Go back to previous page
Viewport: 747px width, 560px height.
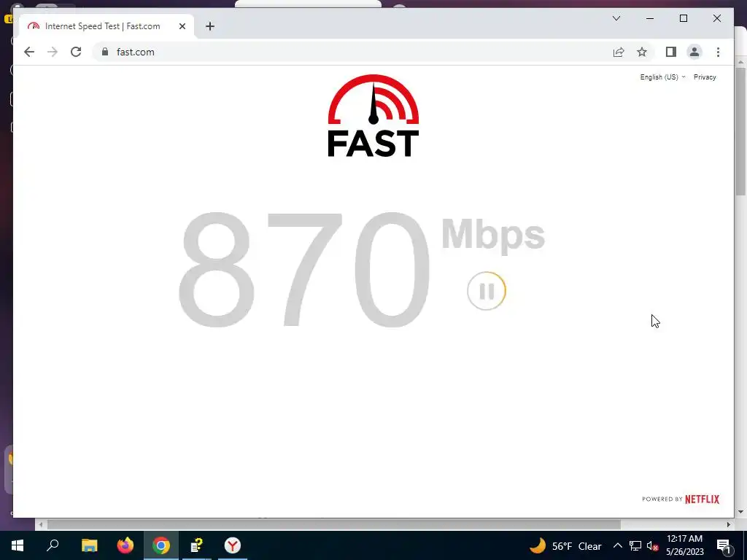tap(29, 52)
